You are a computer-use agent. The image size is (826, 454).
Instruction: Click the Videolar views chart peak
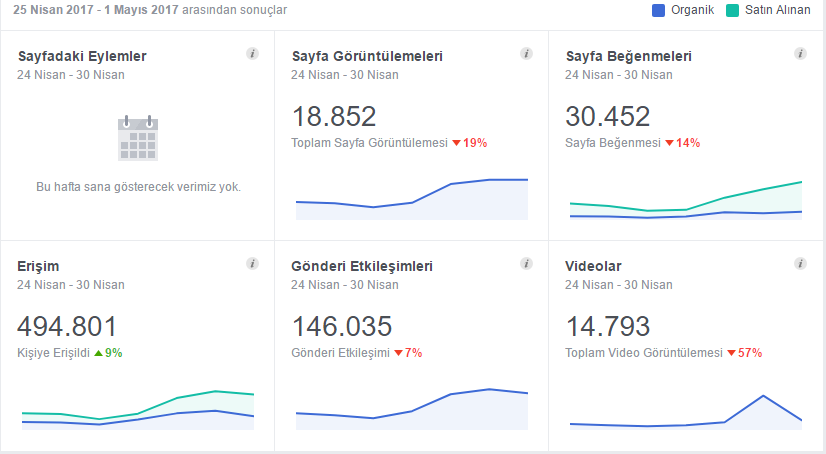point(763,396)
